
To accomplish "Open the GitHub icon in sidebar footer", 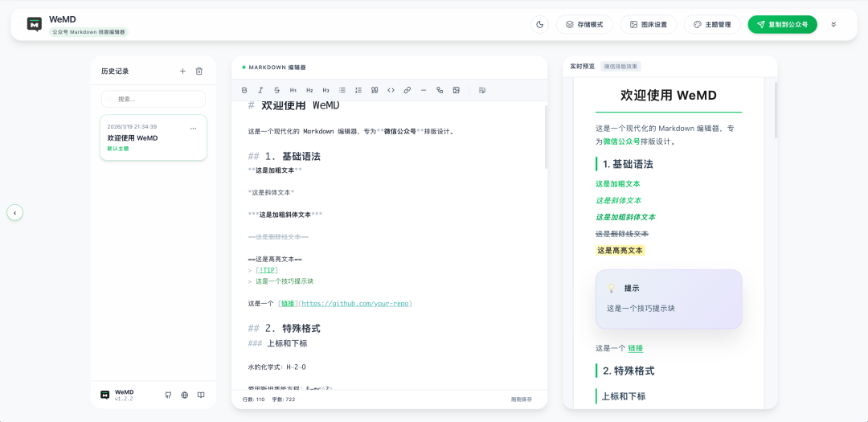I will point(168,395).
